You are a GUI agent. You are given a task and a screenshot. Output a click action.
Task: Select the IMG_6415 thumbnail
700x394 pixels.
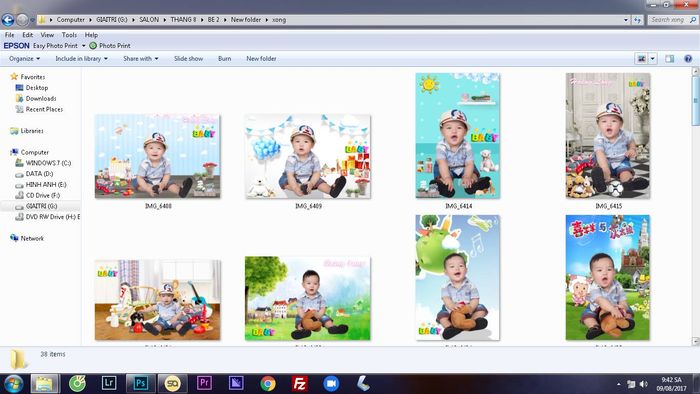[x=608, y=136]
